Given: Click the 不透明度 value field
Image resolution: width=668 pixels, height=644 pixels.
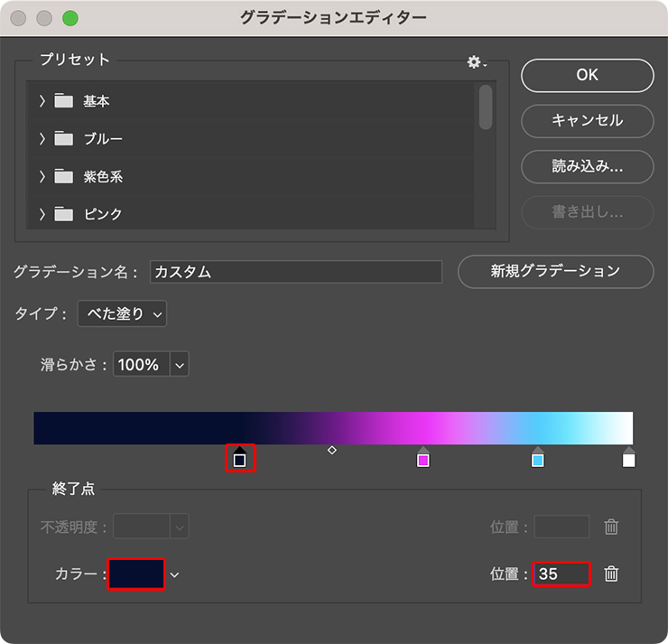Looking at the screenshot, I should coord(141,527).
